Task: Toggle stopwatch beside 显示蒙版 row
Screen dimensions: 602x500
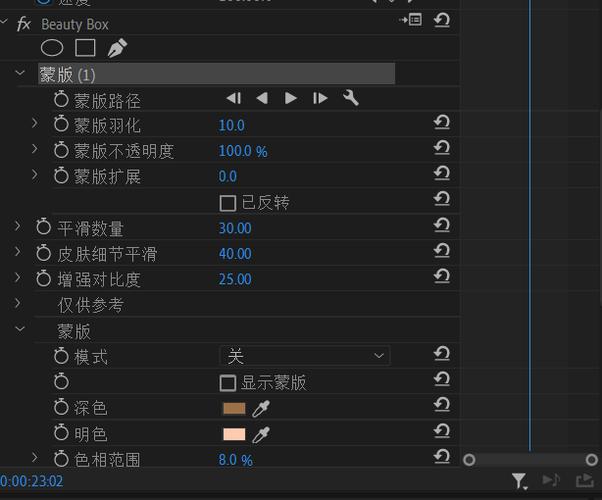Action: click(x=61, y=381)
